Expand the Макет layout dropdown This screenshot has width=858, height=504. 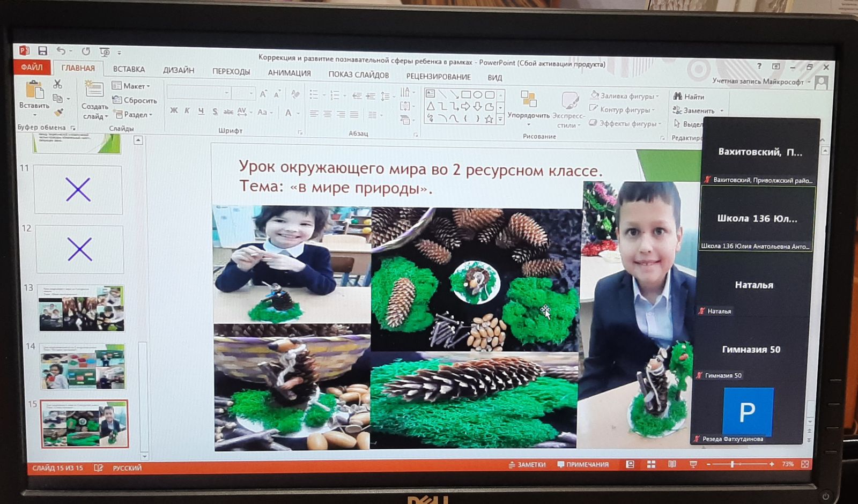click(131, 86)
